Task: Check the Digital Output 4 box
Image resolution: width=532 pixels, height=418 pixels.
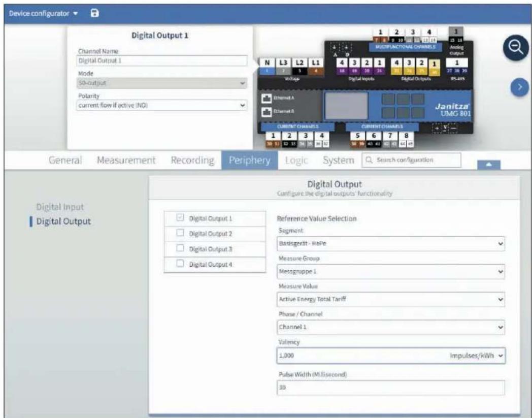Action: [x=180, y=264]
